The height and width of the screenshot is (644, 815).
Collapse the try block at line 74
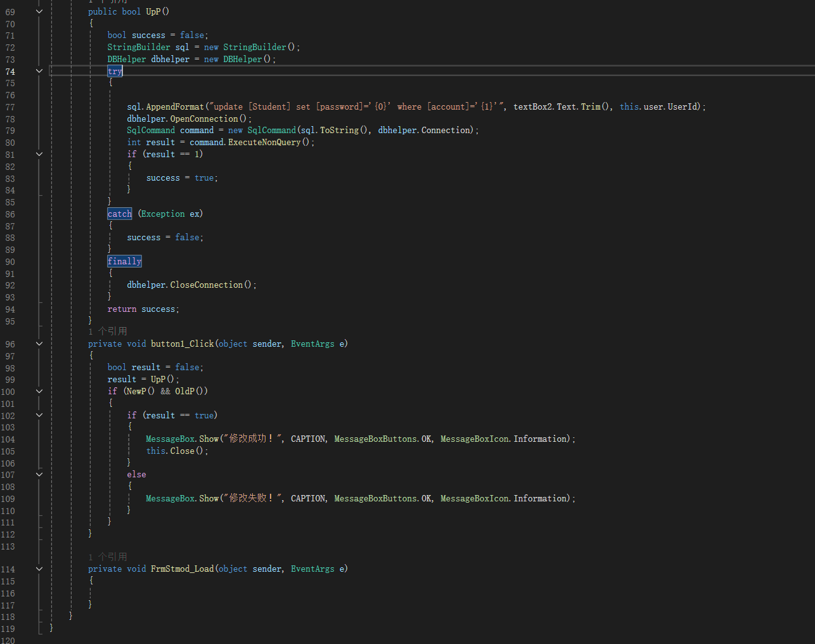[39, 71]
